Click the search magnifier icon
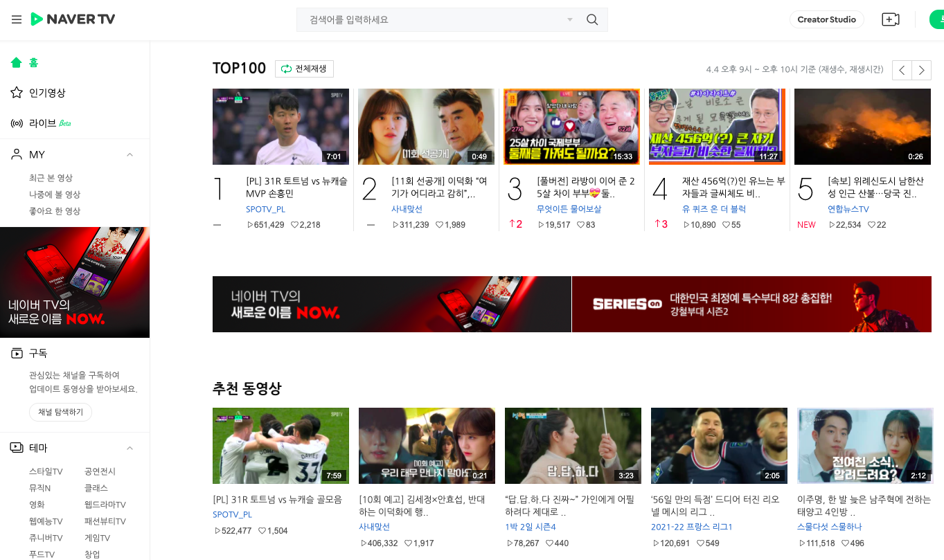This screenshot has width=944, height=560. point(592,19)
